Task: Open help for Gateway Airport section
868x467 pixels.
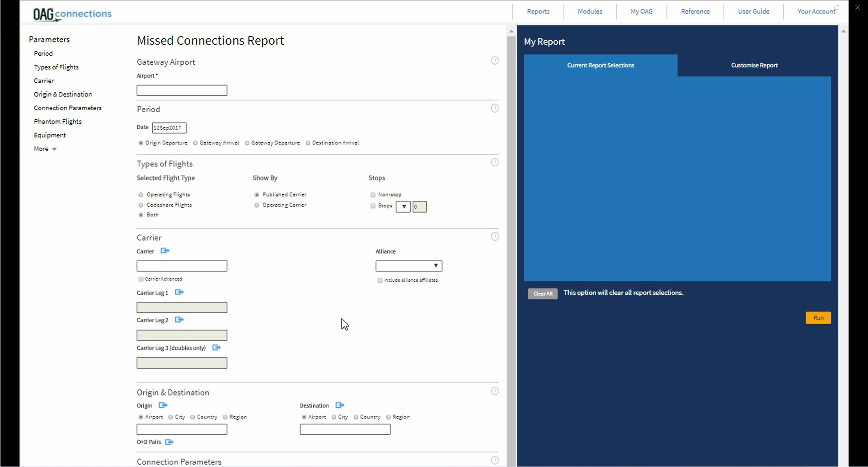Action: click(x=495, y=61)
